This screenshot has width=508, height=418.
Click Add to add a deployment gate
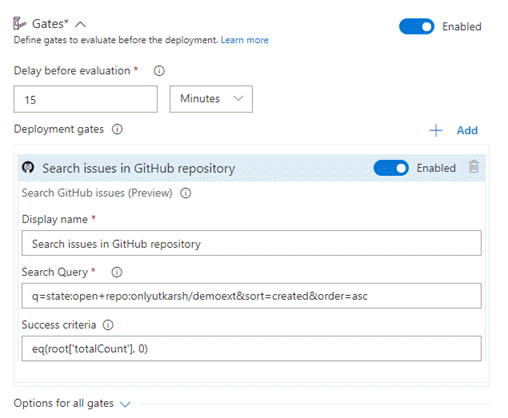467,130
